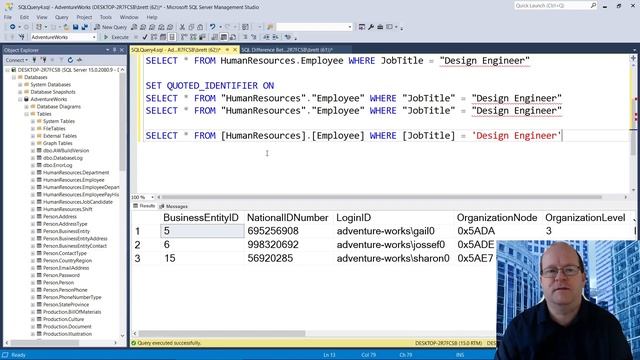640x360 pixels.
Task: Click the Parse checkmark icon
Action: tap(144, 37)
